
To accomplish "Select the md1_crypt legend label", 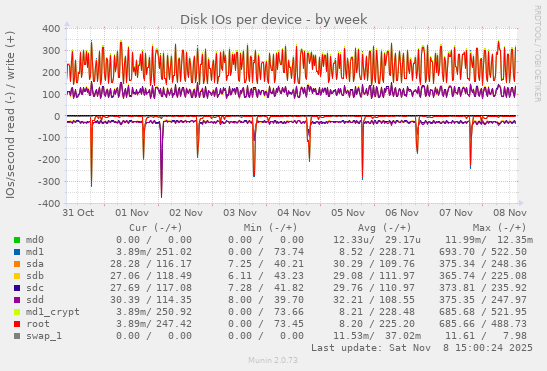I will pyautogui.click(x=53, y=312).
